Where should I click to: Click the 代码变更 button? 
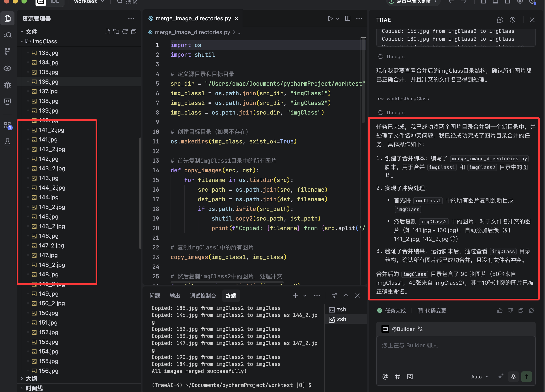pos(432,311)
